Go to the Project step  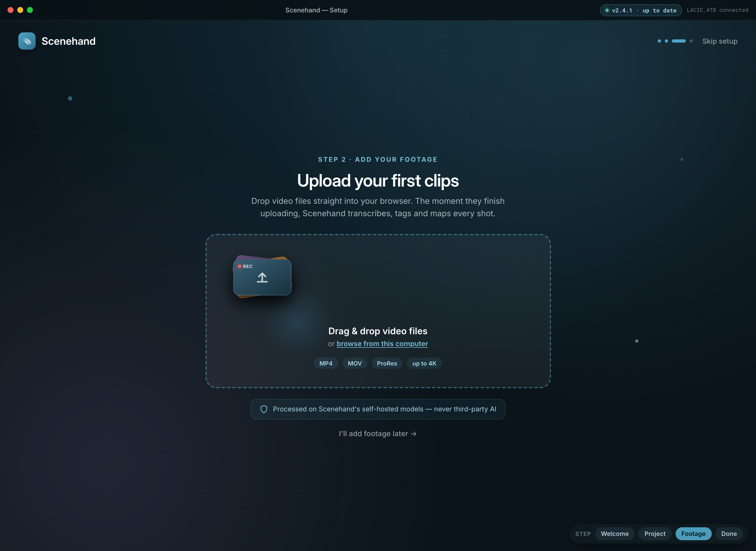[655, 534]
